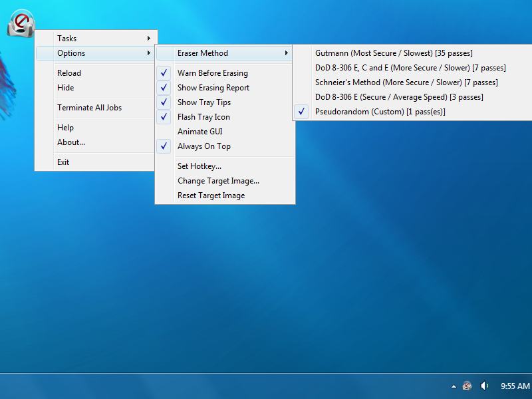Click the Eraser icon in system tray

click(467, 386)
